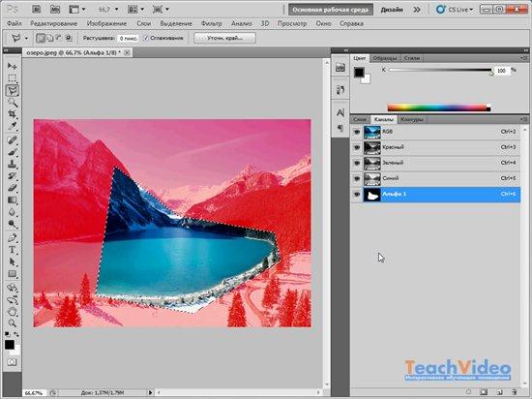Select the 3D Object Rotate tool
This screenshot has height=399, width=532.
[x=13, y=288]
